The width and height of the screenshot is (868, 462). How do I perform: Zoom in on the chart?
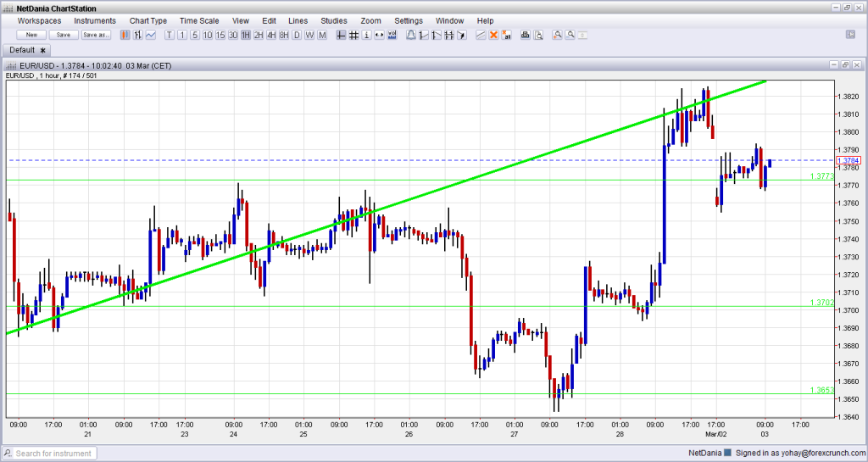point(557,35)
